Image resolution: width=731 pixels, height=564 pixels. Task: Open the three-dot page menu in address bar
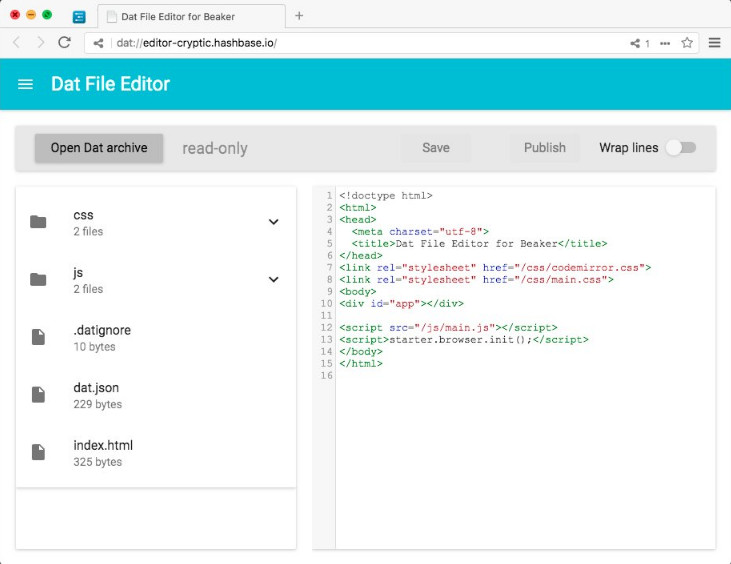pos(665,43)
